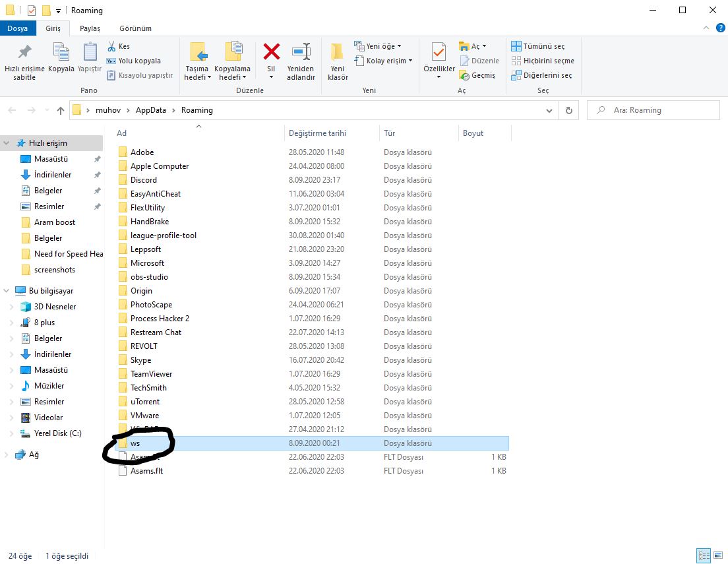
Task: Click muhov in the address path
Action: point(107,110)
